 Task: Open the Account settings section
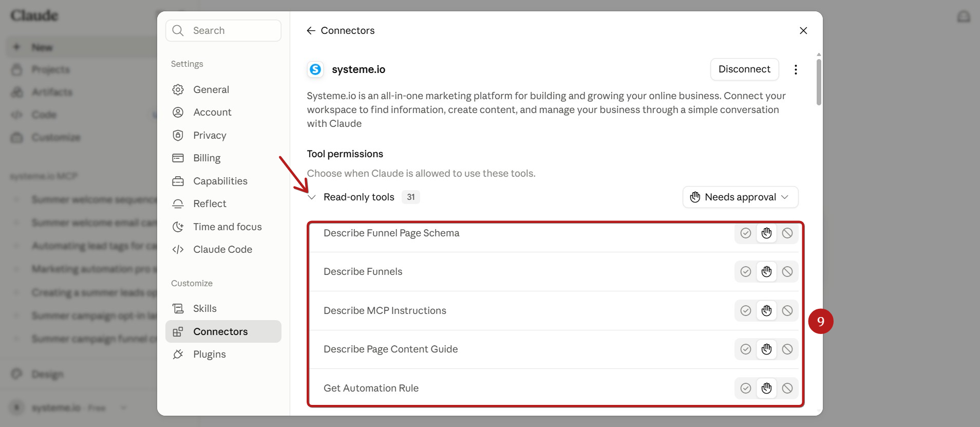(223, 112)
